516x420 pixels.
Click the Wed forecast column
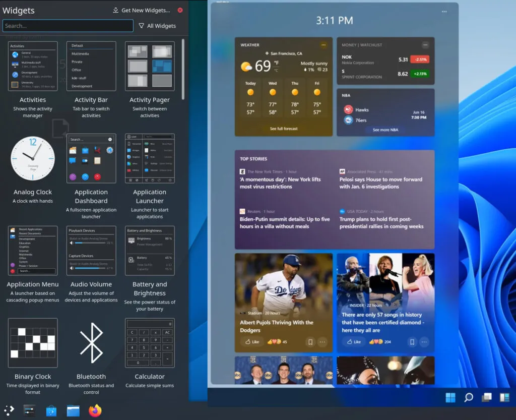pyautogui.click(x=273, y=98)
